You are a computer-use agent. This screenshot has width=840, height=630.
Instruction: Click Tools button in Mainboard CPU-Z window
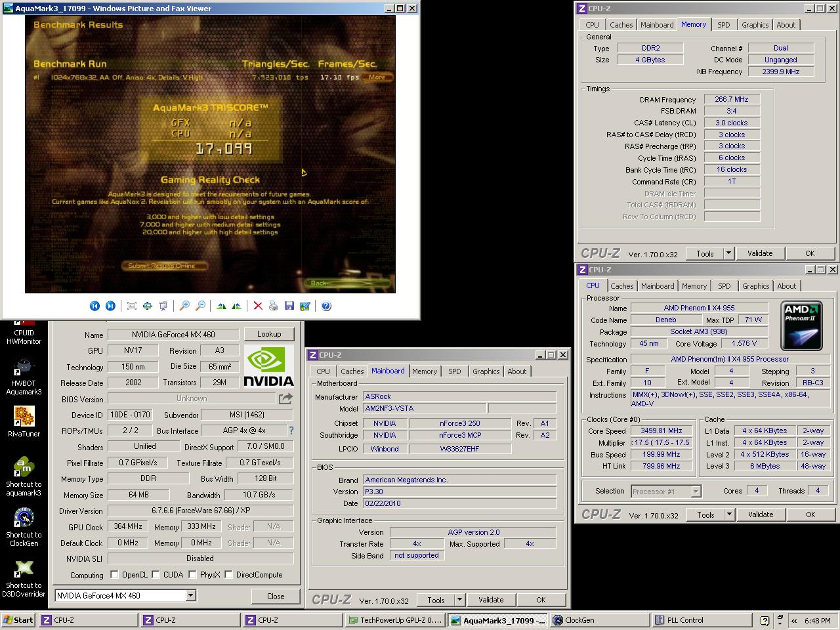[436, 600]
